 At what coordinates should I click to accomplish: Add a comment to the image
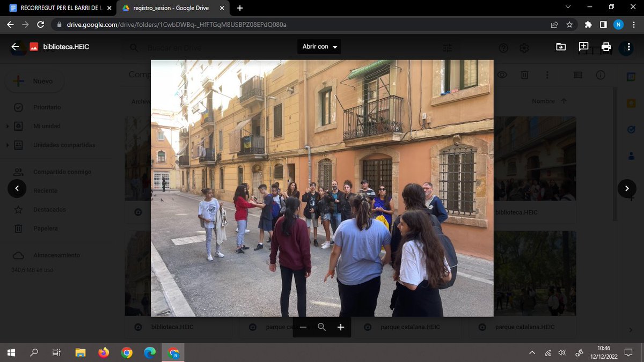(583, 47)
